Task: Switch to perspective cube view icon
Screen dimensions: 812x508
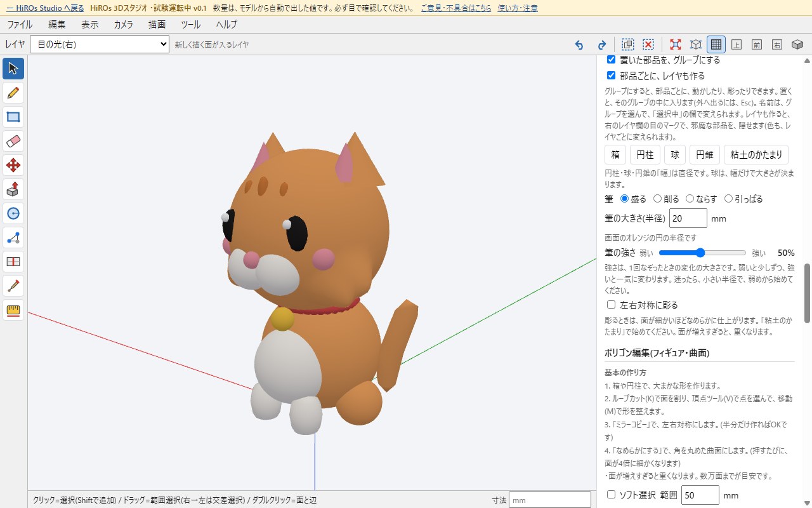Action: point(797,44)
